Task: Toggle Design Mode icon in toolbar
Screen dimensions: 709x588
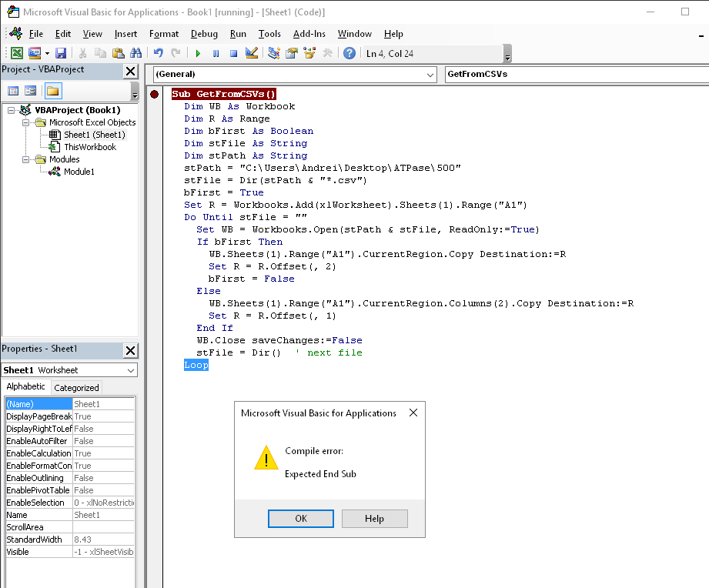Action: coord(251,53)
